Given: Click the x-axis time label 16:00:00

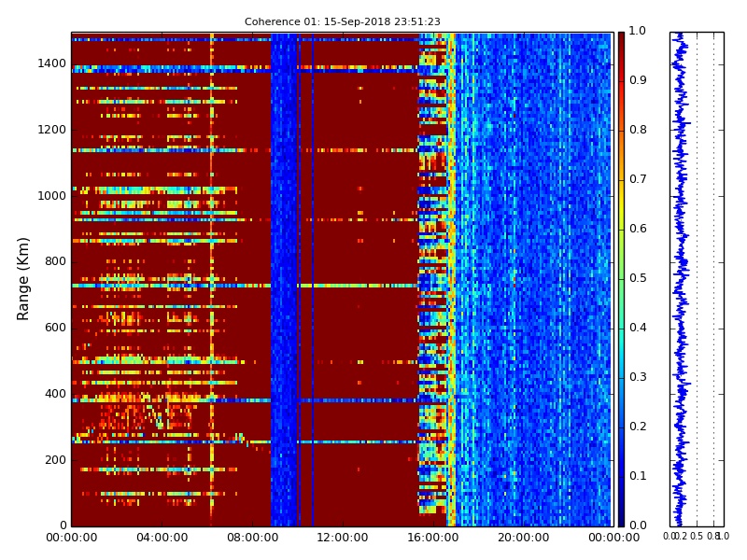Looking at the screenshot, I should 433,538.
